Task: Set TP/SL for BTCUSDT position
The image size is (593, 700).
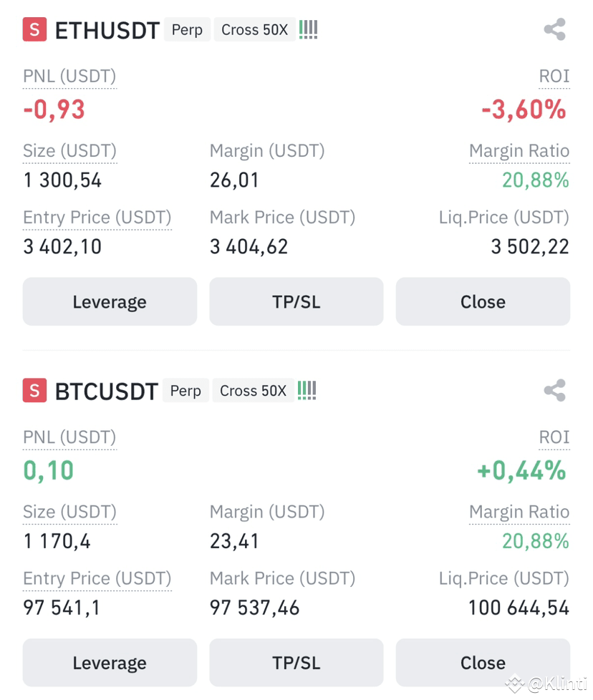Action: tap(296, 663)
